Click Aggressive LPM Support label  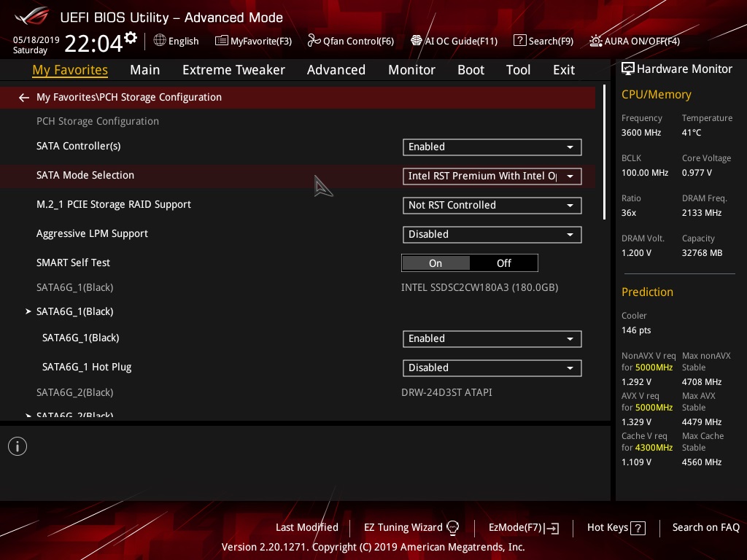[x=92, y=233]
